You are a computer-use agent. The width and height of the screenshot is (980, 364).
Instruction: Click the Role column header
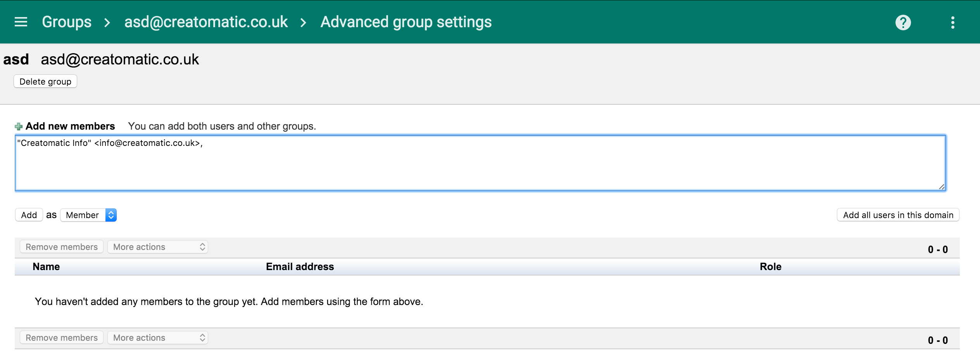click(x=770, y=267)
